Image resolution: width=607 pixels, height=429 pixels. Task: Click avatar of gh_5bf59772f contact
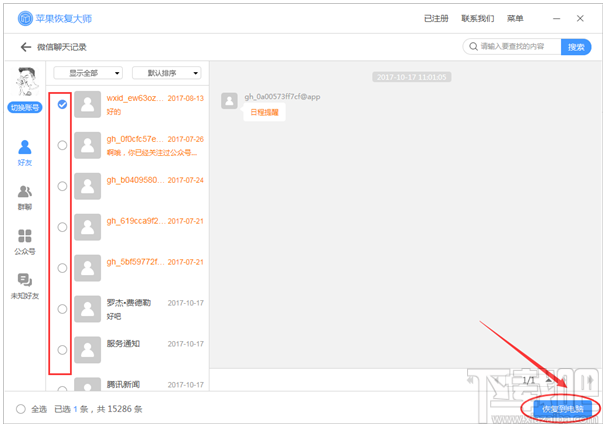click(x=87, y=268)
